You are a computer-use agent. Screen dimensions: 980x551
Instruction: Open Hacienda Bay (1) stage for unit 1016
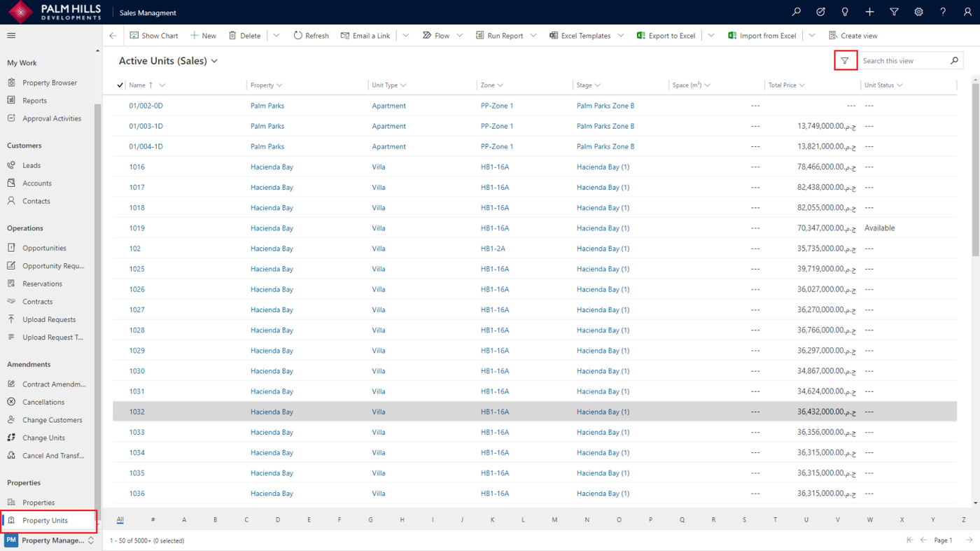tap(603, 167)
